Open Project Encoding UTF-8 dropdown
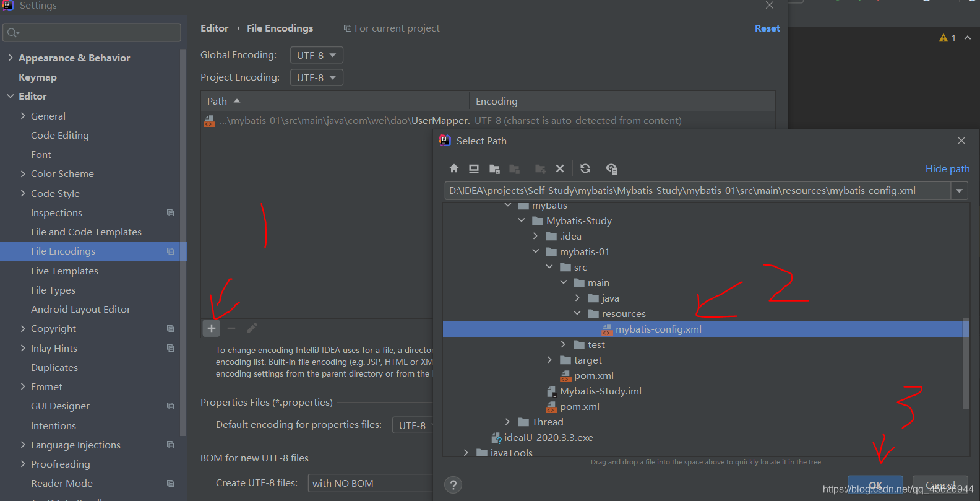Image resolution: width=980 pixels, height=501 pixels. (x=317, y=77)
